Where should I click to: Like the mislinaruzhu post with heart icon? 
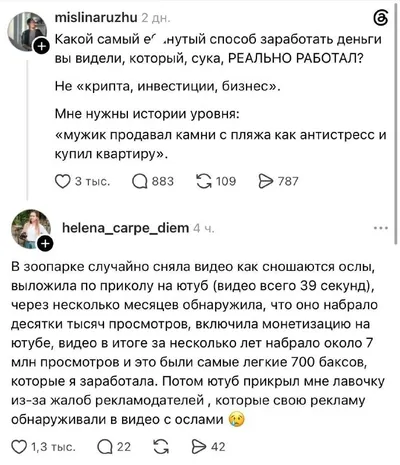63,181
